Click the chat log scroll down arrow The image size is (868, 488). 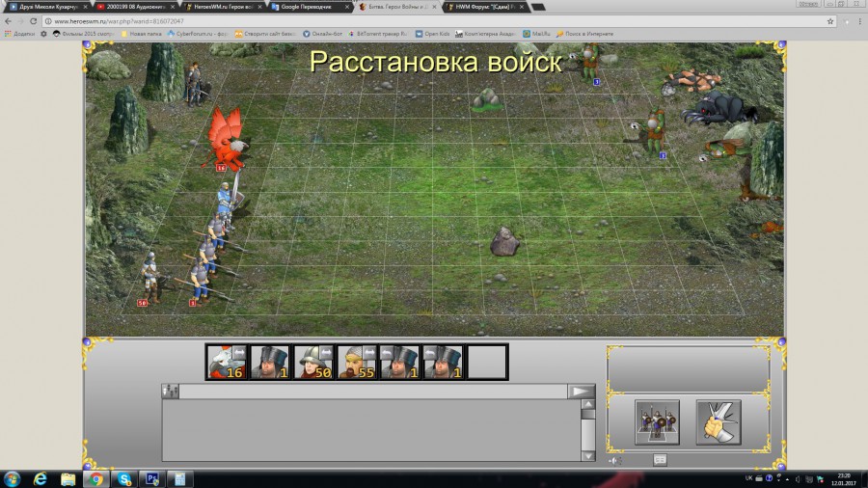point(588,456)
